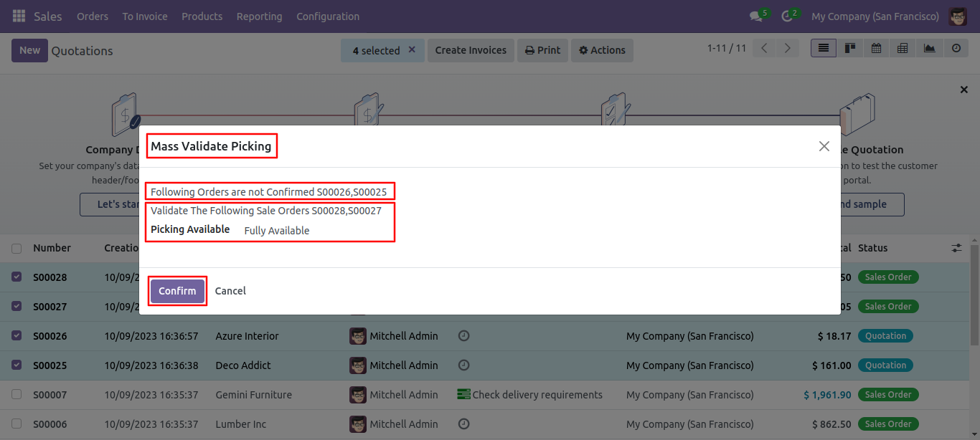The height and width of the screenshot is (440, 980).
Task: Confirm the mass validate picking
Action: tap(177, 291)
